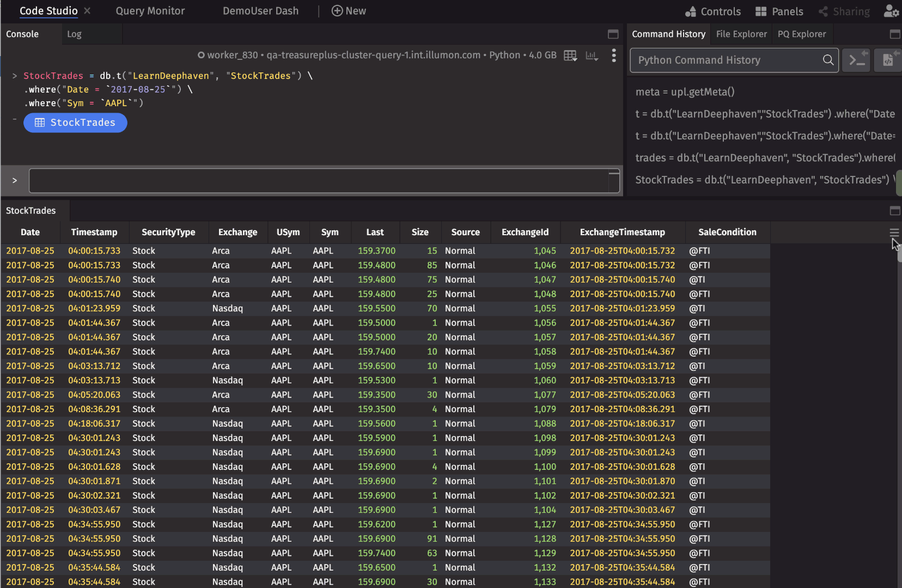The width and height of the screenshot is (902, 588).
Task: Open the widgets chart dropdown in console
Action: click(592, 56)
